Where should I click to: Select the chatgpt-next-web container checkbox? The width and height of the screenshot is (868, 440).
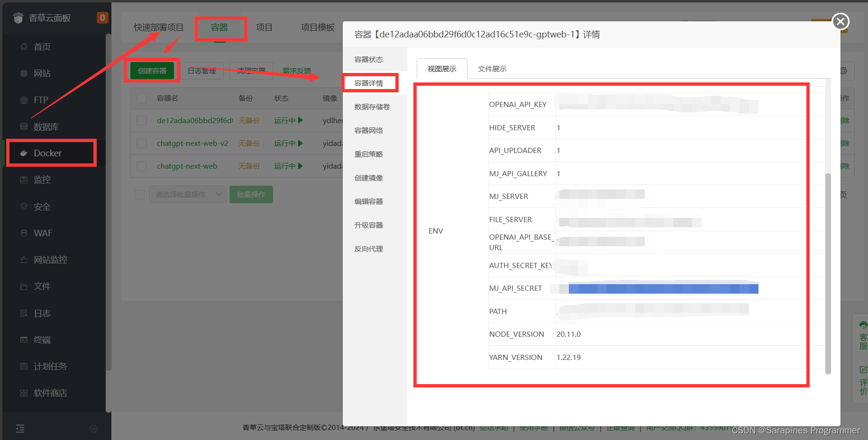point(141,166)
